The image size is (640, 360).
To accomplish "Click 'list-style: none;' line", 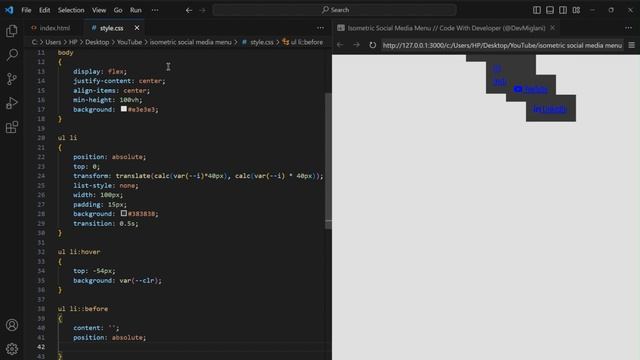I will coord(106,185).
